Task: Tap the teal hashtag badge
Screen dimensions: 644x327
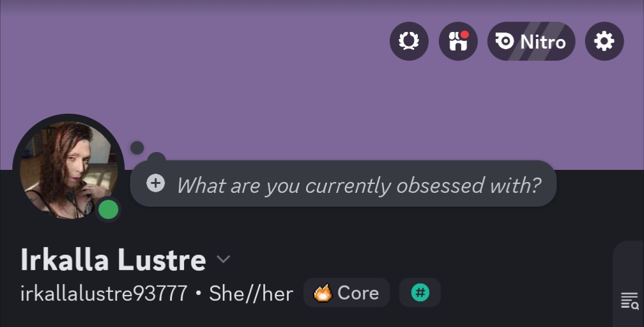Action: click(x=420, y=293)
